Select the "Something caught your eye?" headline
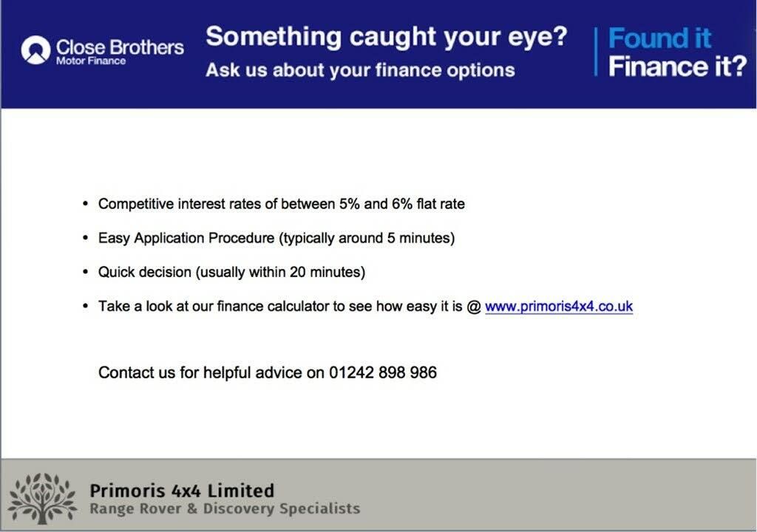The image size is (757, 532). pyautogui.click(x=386, y=37)
